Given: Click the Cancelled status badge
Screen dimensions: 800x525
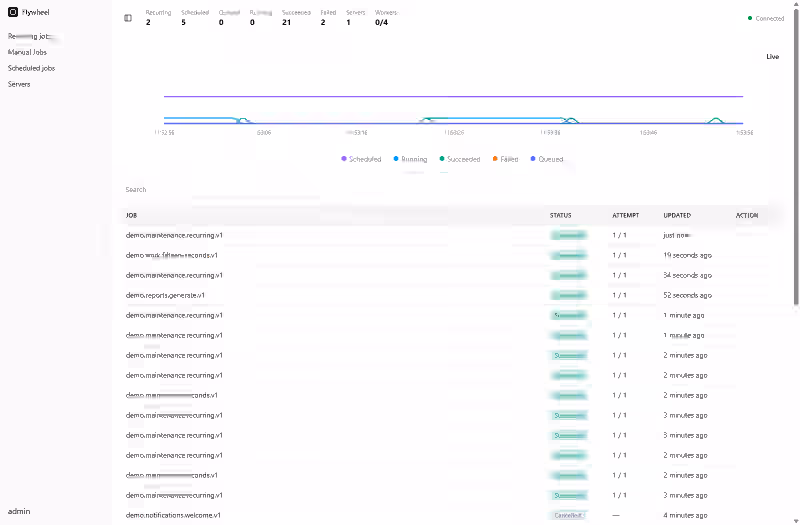Looking at the screenshot, I should point(568,515).
